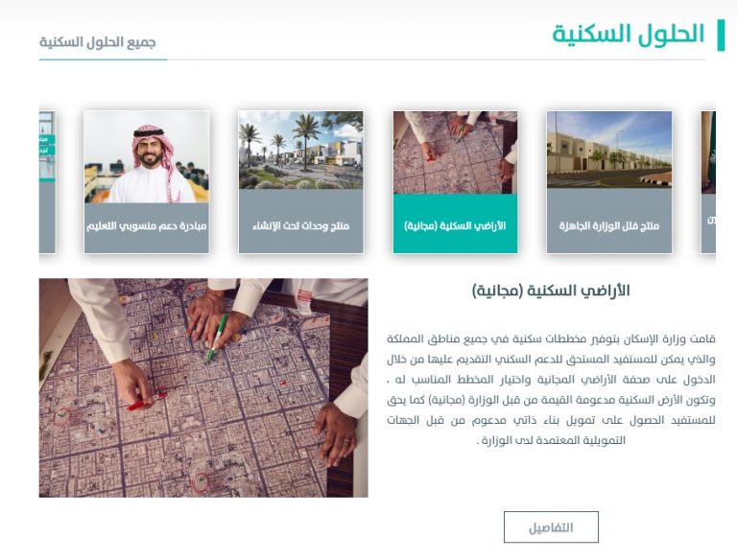Reveal the partially hidden card on left edge
This screenshot has width=737, height=560.
coord(47,182)
